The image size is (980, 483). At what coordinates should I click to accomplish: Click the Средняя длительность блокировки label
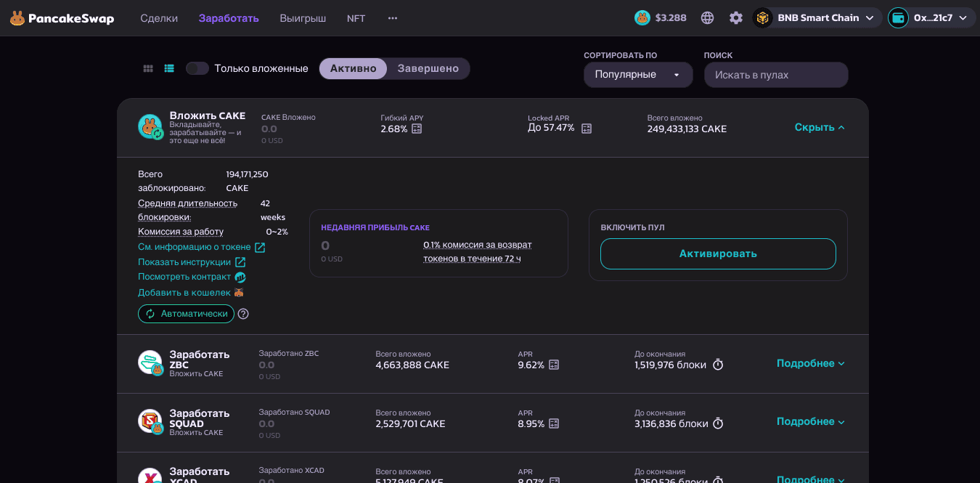(188, 210)
